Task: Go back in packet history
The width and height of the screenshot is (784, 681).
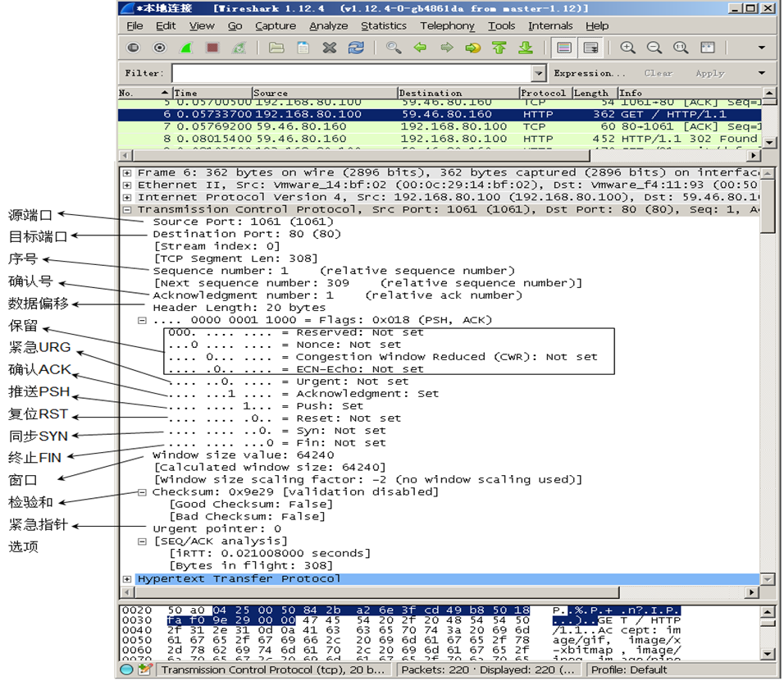Action: pyautogui.click(x=420, y=48)
